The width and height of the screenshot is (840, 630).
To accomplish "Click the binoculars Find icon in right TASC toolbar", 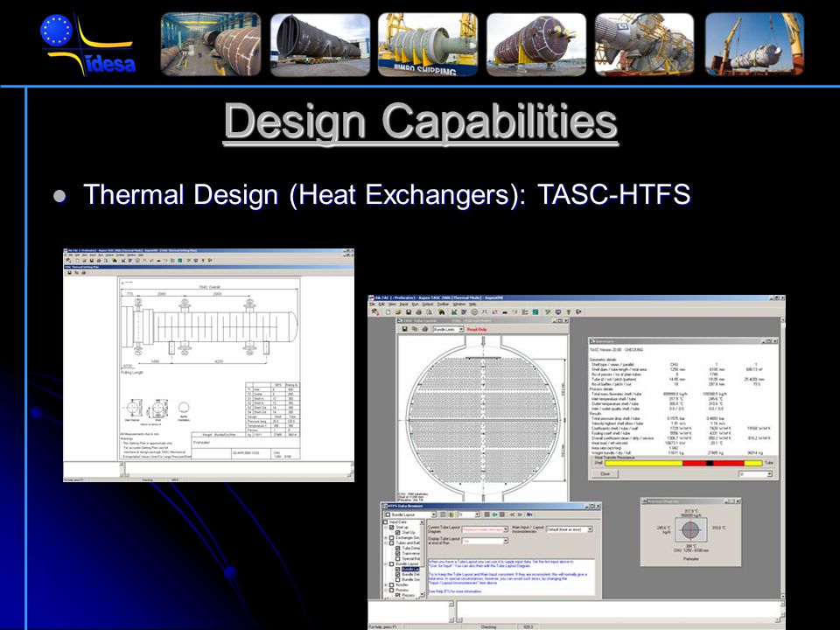I will 441,311.
